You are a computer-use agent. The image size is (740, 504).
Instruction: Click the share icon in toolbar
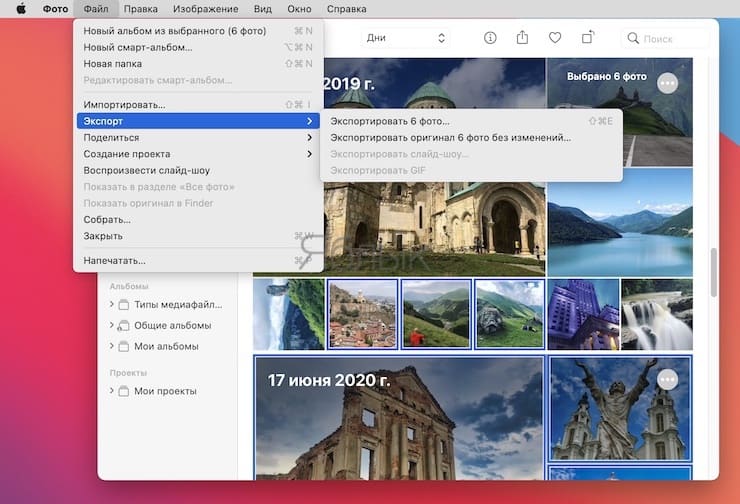[x=522, y=37]
